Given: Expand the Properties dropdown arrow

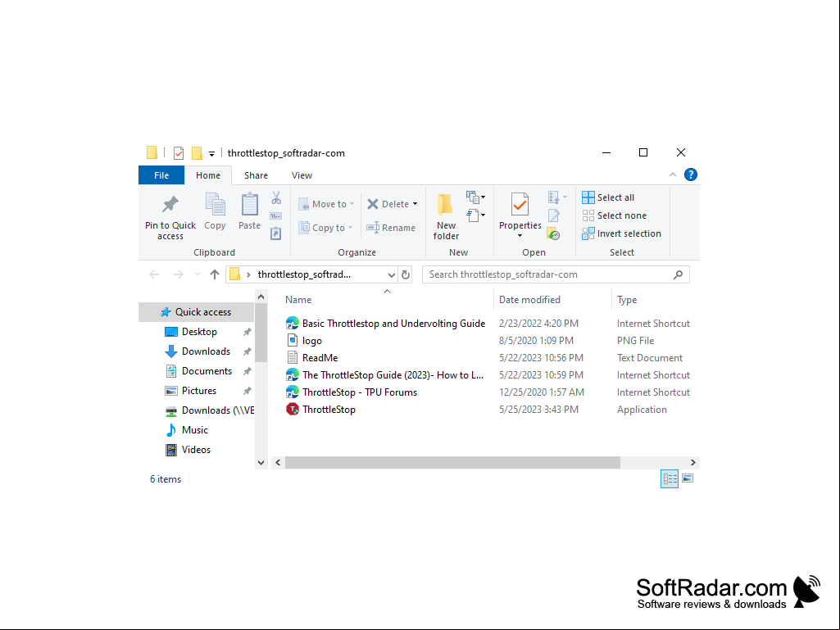Looking at the screenshot, I should [x=520, y=236].
